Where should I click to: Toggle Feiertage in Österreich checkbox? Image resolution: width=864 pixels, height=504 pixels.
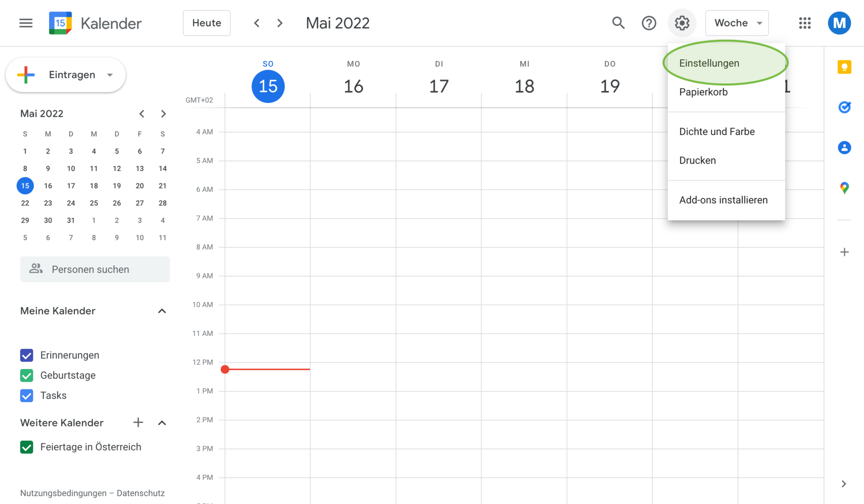coord(27,447)
